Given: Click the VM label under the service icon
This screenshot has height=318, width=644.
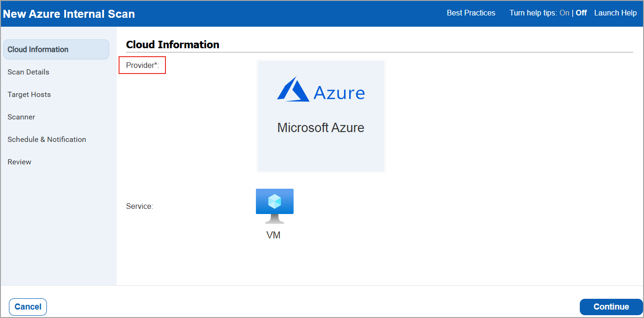Looking at the screenshot, I should pyautogui.click(x=274, y=235).
